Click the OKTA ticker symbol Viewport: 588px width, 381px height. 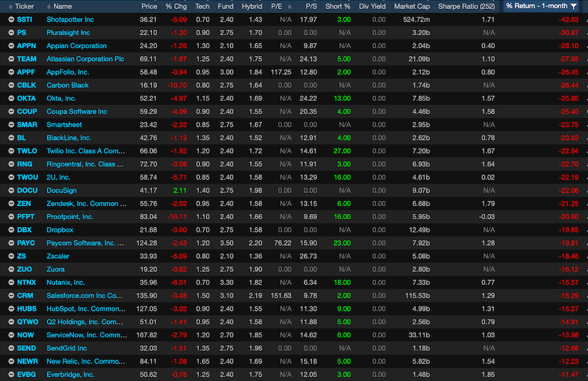coord(26,98)
